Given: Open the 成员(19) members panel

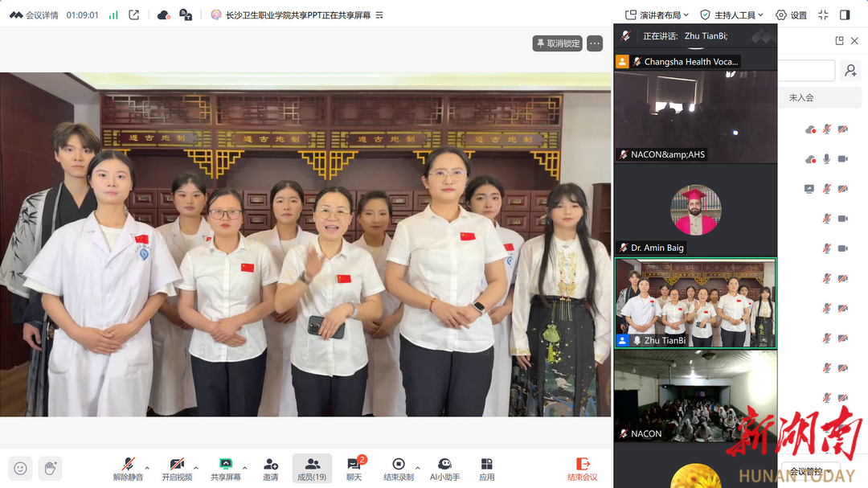Looking at the screenshot, I should point(312,465).
